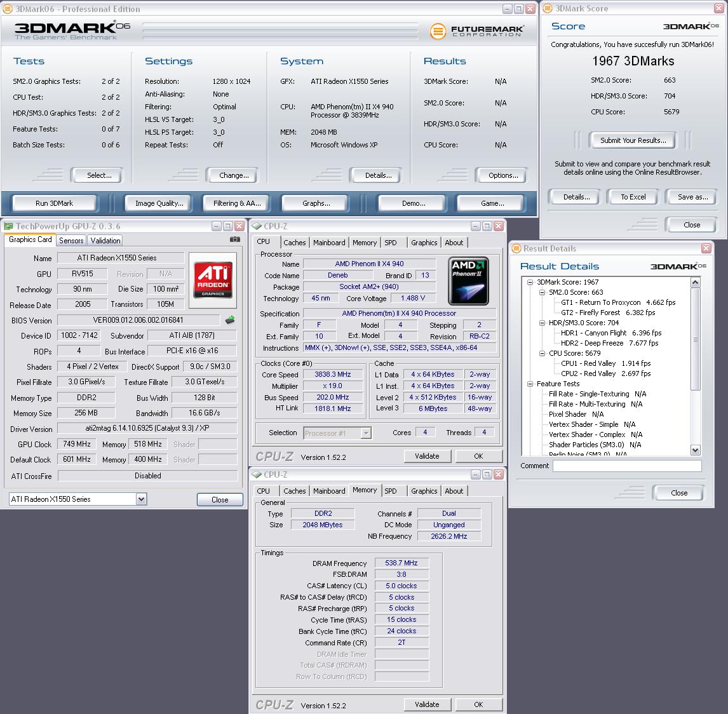The image size is (728, 714).
Task: Click the 3DMark Score window title icon
Action: point(548,8)
